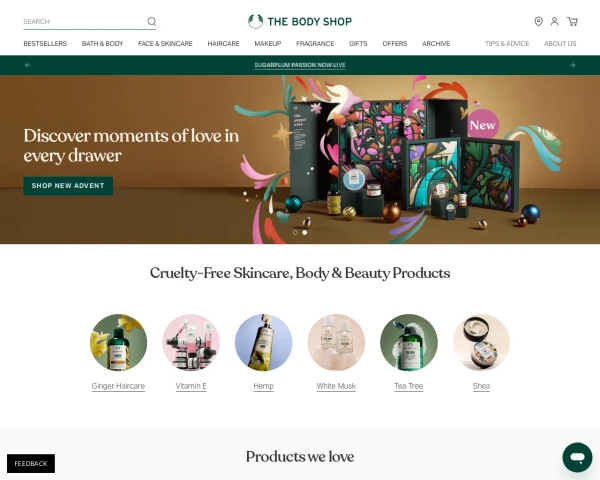
Task: Open the Ginger Haircare link
Action: pos(118,386)
